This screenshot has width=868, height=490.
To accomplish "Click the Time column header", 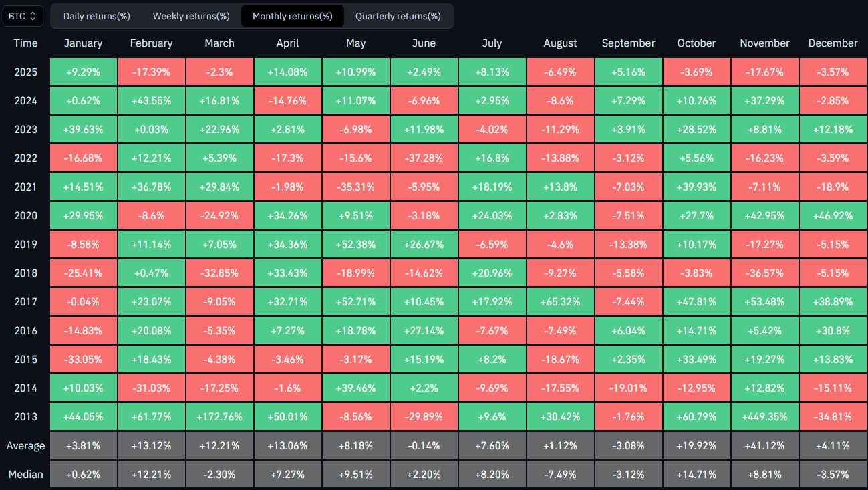I will pyautogui.click(x=25, y=43).
